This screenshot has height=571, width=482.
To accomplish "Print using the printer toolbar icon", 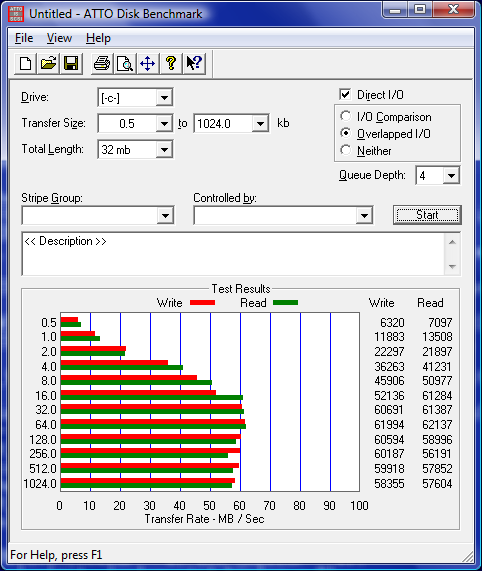I will coord(102,64).
